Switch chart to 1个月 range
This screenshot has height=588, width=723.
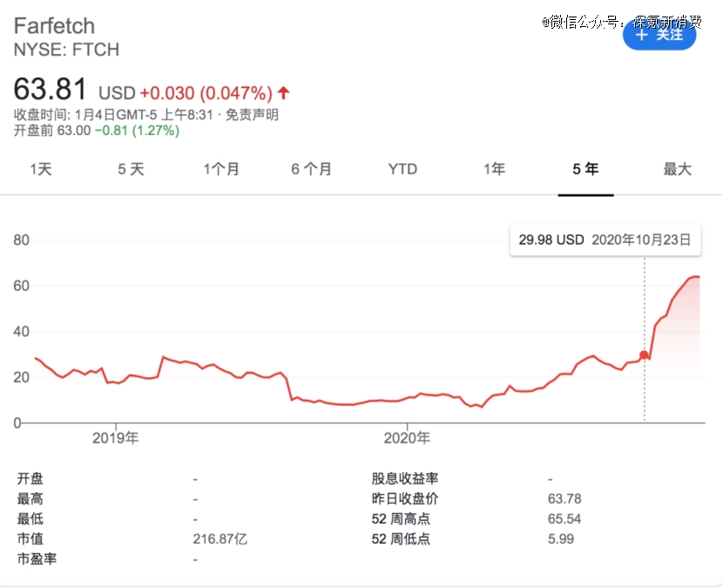pyautogui.click(x=221, y=169)
